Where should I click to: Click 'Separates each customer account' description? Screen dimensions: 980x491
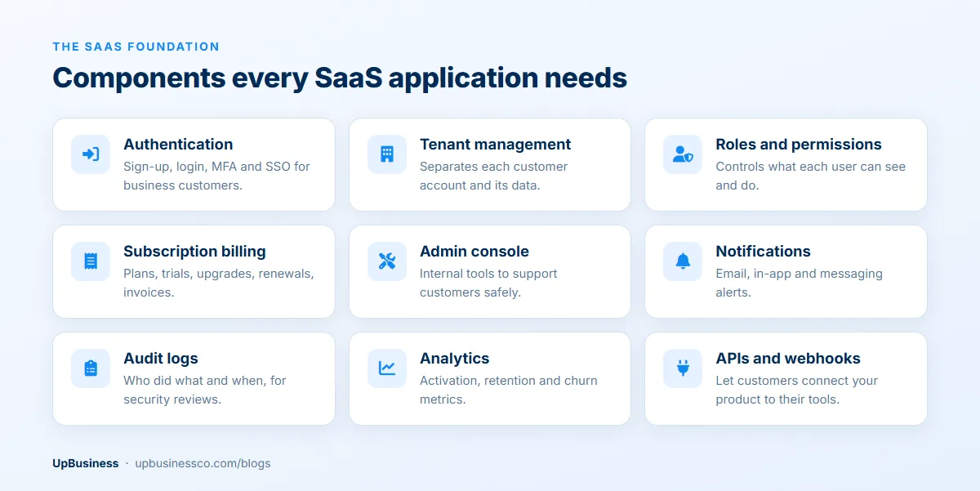click(x=493, y=176)
